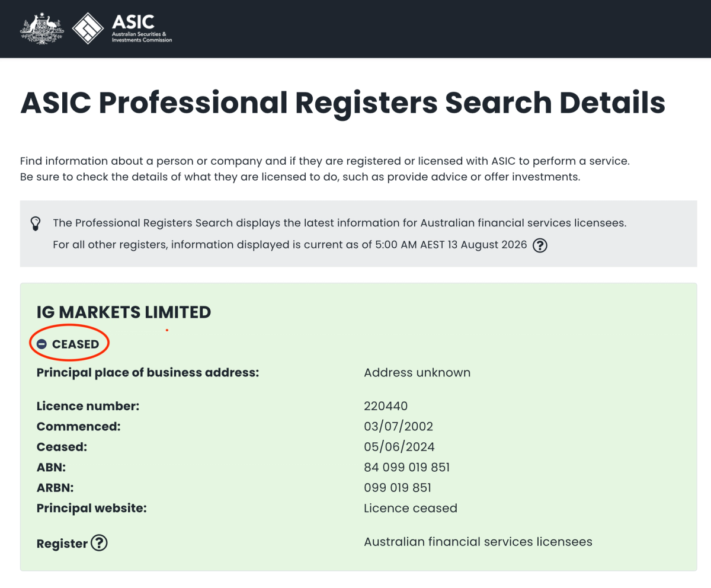This screenshot has width=711, height=588.
Task: Click the 'Commenced:' label
Action: pyautogui.click(x=78, y=426)
